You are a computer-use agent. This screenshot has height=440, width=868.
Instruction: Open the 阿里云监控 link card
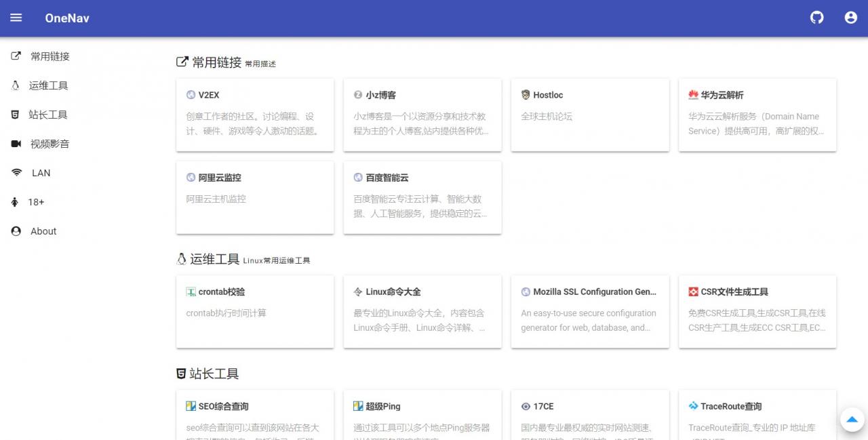click(255, 197)
